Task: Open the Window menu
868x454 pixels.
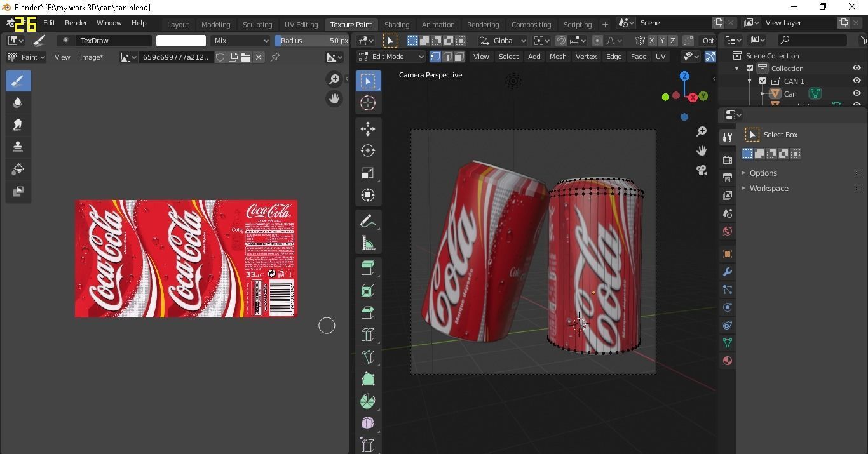Action: [x=109, y=23]
